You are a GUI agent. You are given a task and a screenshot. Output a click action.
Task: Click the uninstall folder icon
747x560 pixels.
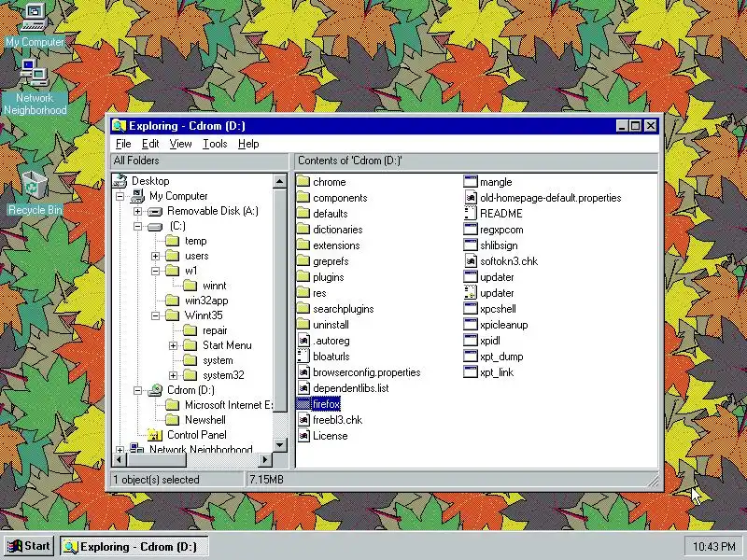point(303,325)
